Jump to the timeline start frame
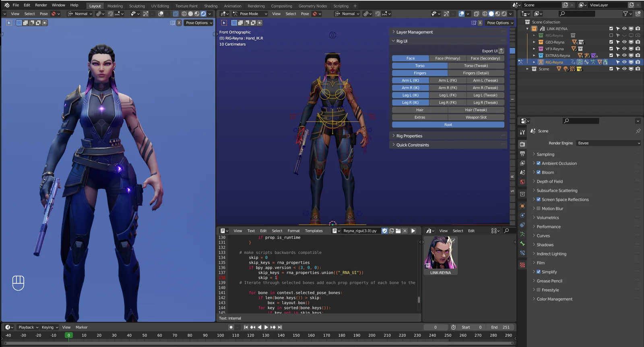The image size is (644, 347). (x=246, y=327)
